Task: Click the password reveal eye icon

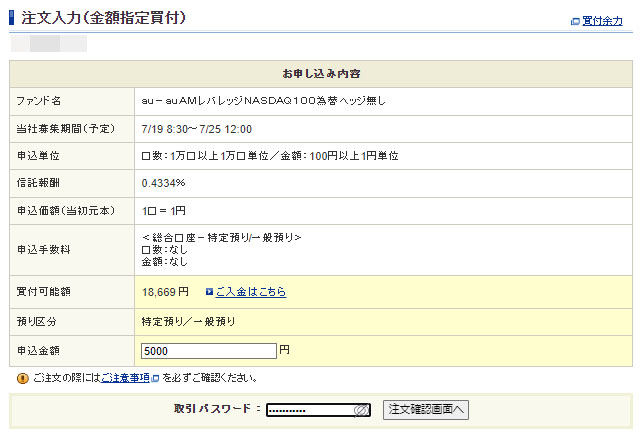Action: (361, 410)
